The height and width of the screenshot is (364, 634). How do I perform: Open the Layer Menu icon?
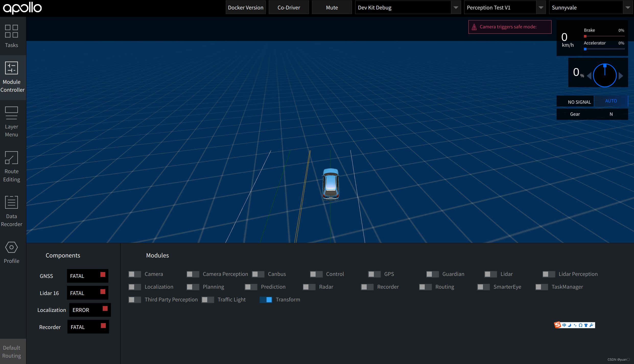tap(11, 113)
